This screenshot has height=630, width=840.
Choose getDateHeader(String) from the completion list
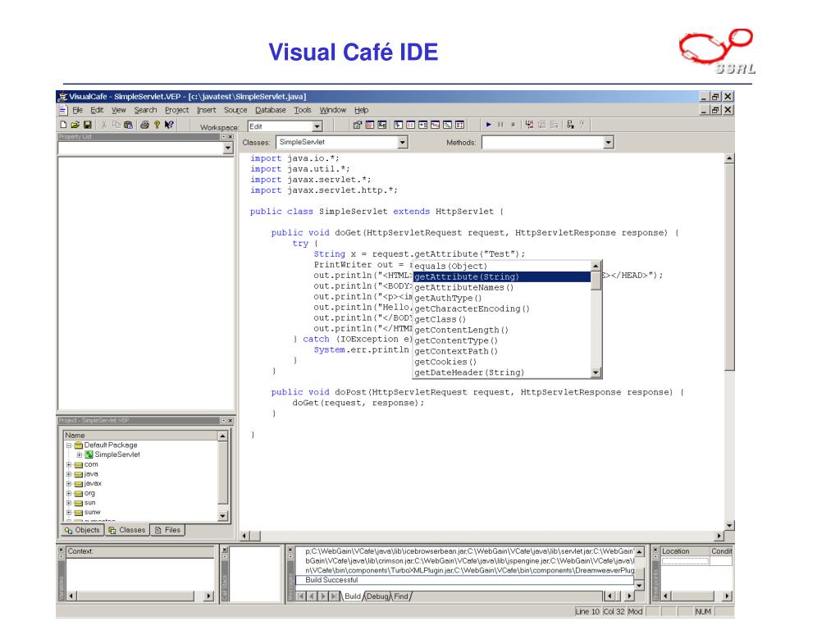[502, 373]
